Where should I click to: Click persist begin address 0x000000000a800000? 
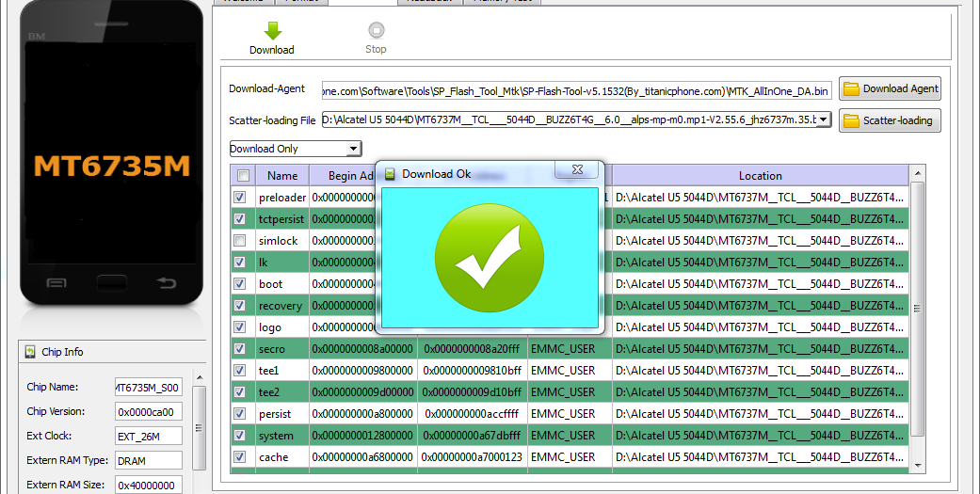pos(362,414)
